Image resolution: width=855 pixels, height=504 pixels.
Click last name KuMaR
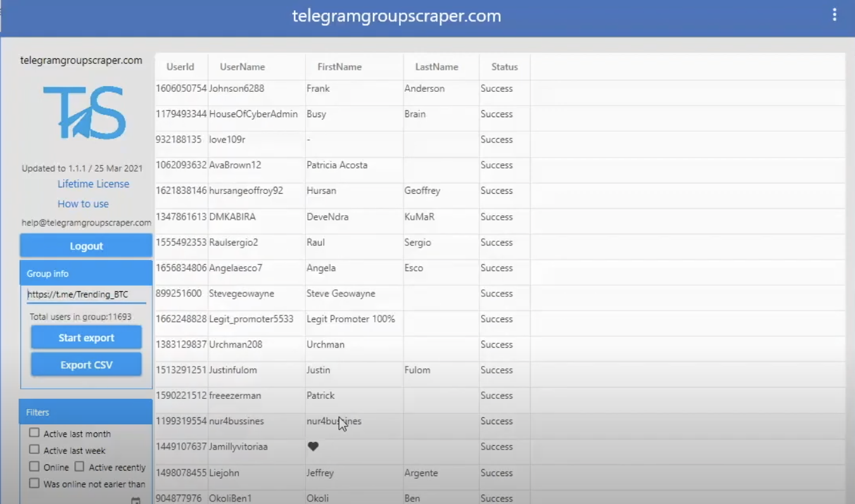pyautogui.click(x=420, y=217)
